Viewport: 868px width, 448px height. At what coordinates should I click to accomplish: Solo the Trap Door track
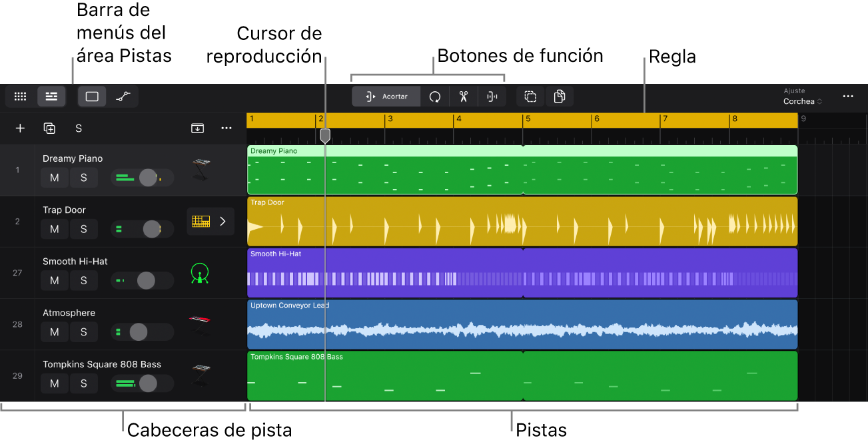tap(84, 229)
